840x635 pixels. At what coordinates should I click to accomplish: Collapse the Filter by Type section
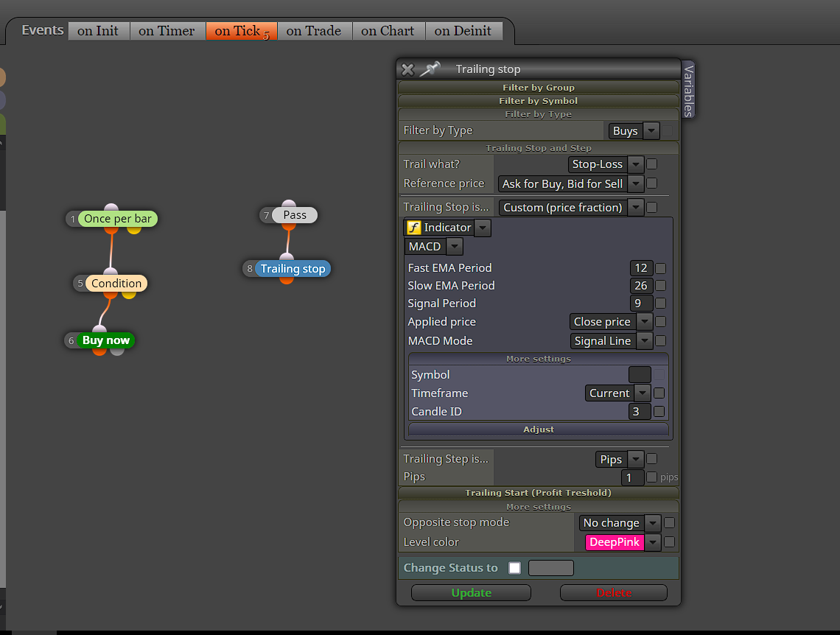(x=539, y=114)
